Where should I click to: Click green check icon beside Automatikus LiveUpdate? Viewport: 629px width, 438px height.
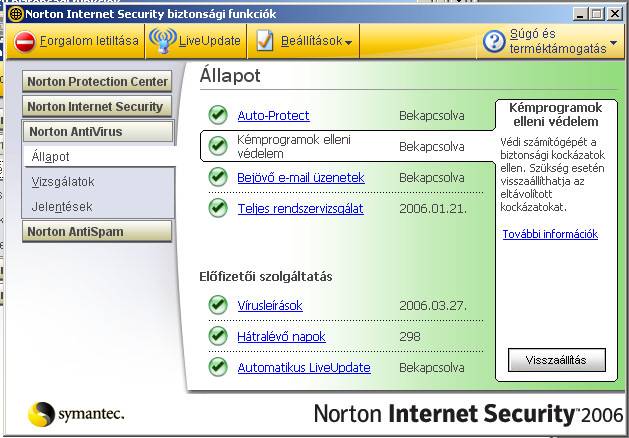217,367
